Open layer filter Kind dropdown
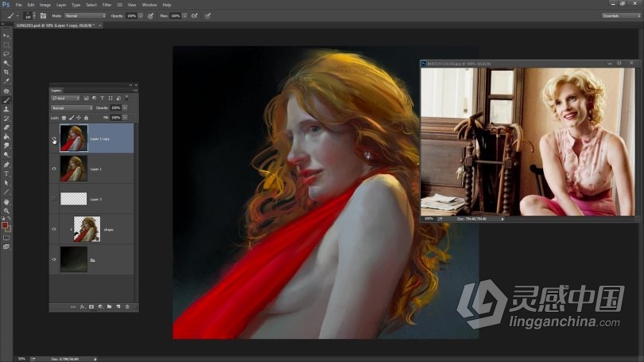The width and height of the screenshot is (644, 362). pos(65,98)
